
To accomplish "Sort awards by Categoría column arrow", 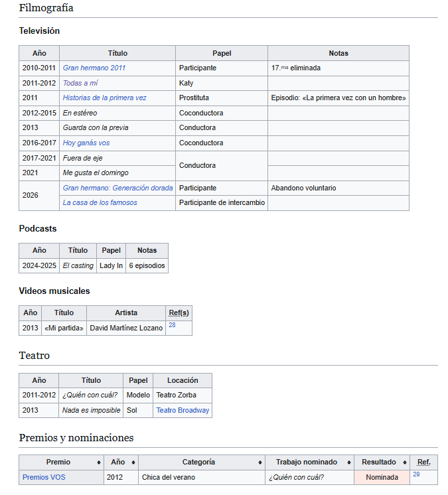I will pyautogui.click(x=260, y=462).
